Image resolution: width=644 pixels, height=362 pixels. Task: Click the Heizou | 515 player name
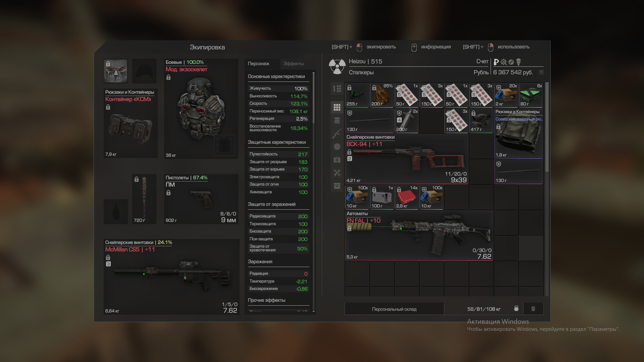pyautogui.click(x=365, y=61)
